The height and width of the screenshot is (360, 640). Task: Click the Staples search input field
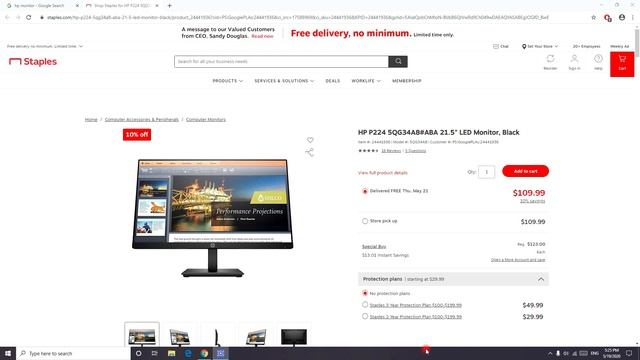(281, 62)
